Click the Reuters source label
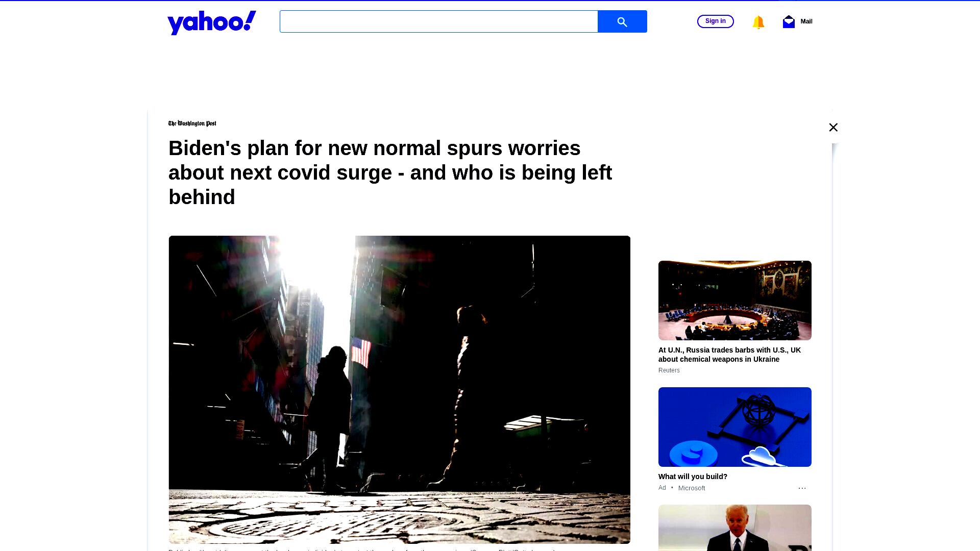The height and width of the screenshot is (551, 980). [669, 370]
